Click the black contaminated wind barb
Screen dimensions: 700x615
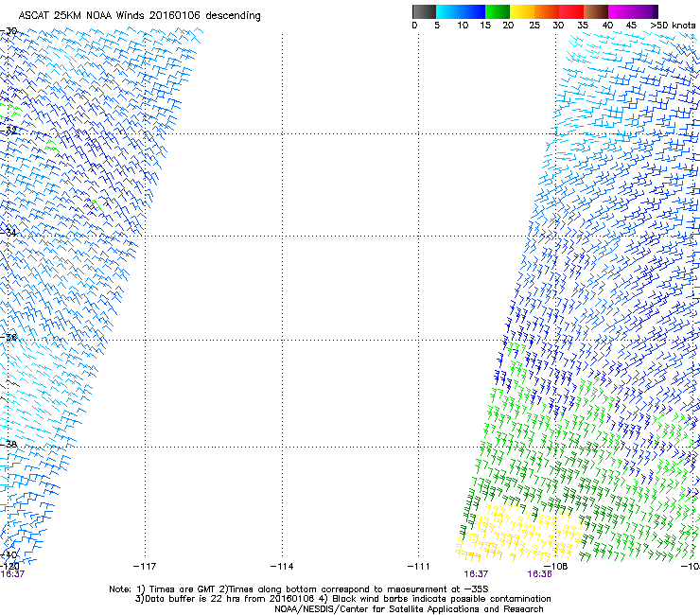11,383
